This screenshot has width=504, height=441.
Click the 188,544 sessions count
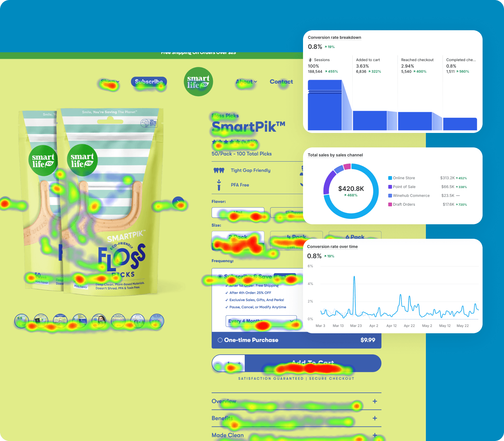tap(315, 72)
